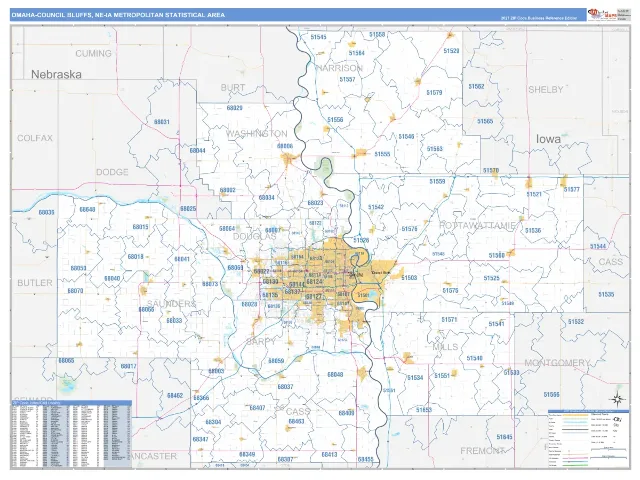The image size is (640, 480).
Task: Select ZIP code 51563
Action: click(435, 149)
